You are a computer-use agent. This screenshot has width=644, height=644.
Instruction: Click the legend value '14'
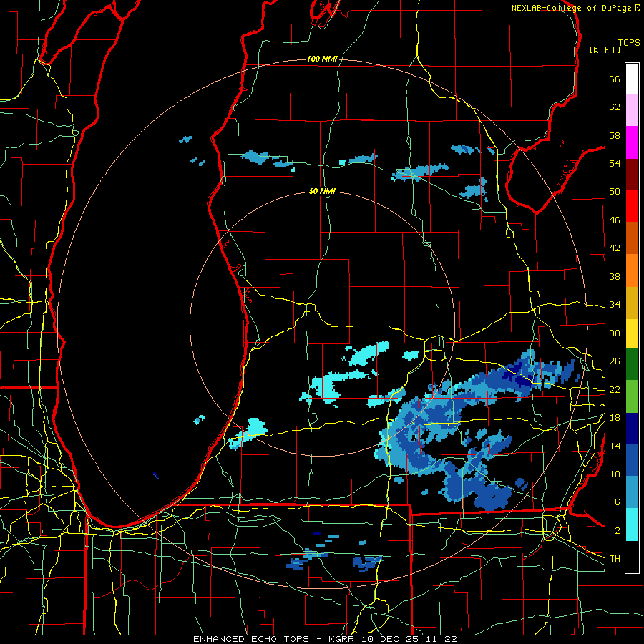click(615, 446)
